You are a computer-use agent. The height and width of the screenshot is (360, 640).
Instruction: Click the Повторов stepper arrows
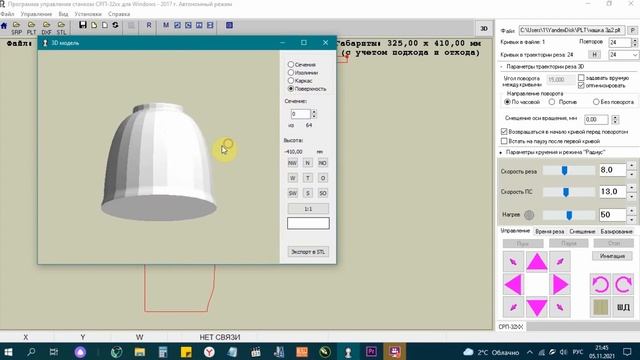tap(634, 42)
